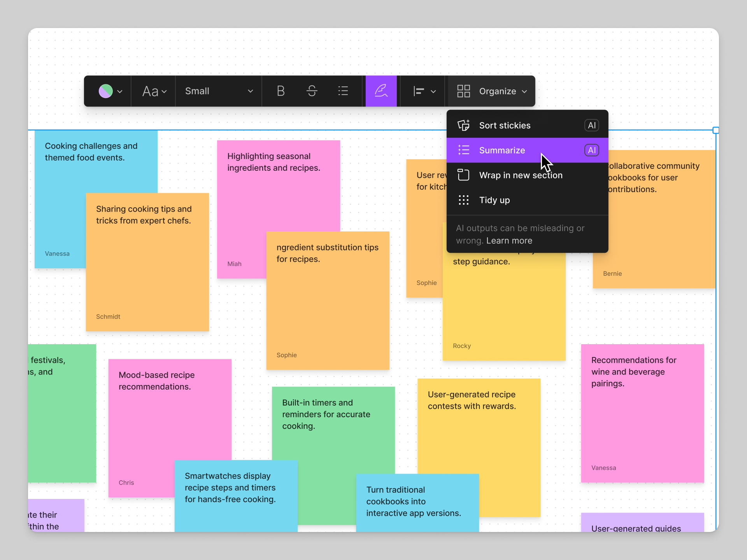Click the Aa text style icon
This screenshot has height=560, width=747.
150,91
